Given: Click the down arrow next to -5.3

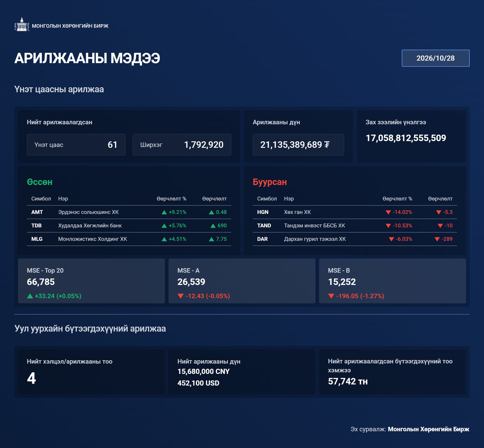Looking at the screenshot, I should tap(439, 212).
